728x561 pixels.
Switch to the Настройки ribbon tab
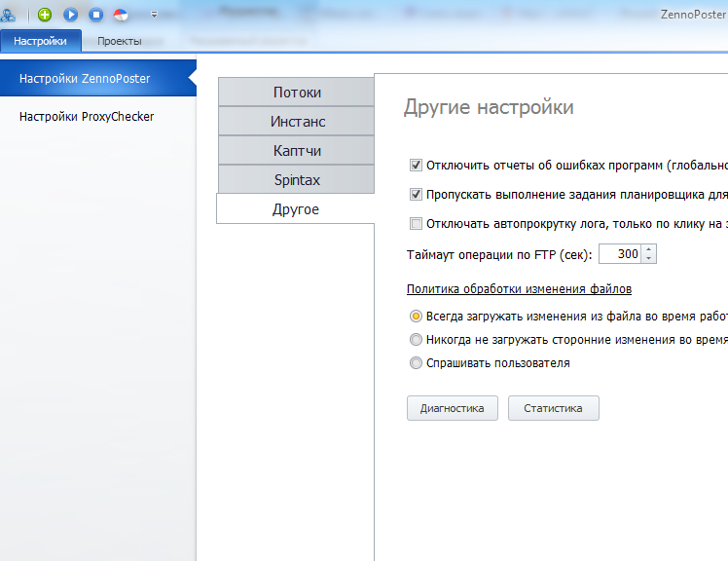tap(41, 41)
